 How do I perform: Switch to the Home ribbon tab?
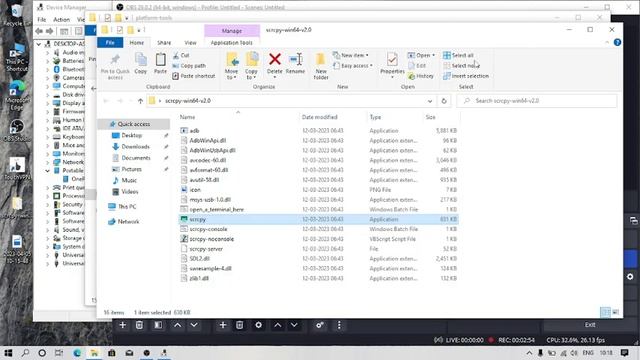coord(137,42)
